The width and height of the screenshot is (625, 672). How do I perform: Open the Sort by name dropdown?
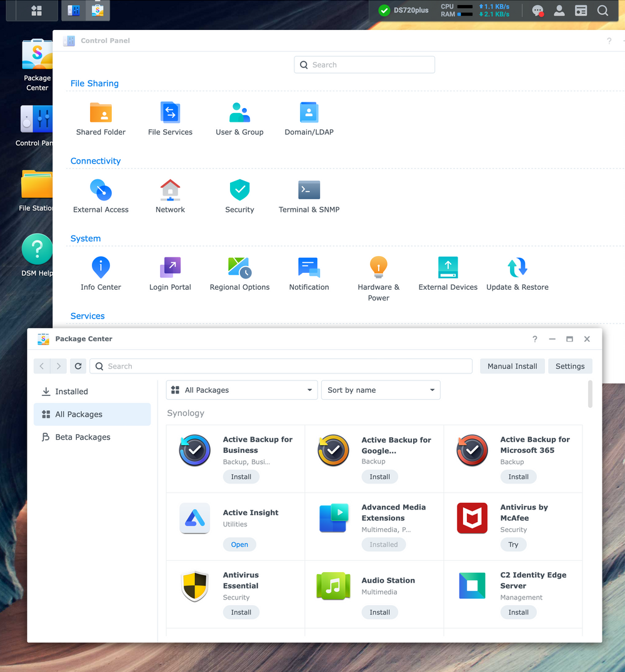[381, 390]
